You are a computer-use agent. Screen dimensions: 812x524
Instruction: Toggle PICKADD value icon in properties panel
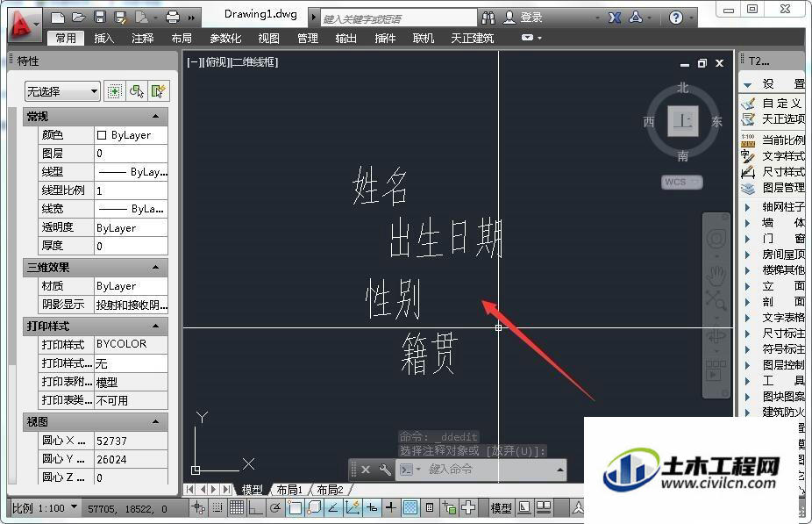click(114, 92)
